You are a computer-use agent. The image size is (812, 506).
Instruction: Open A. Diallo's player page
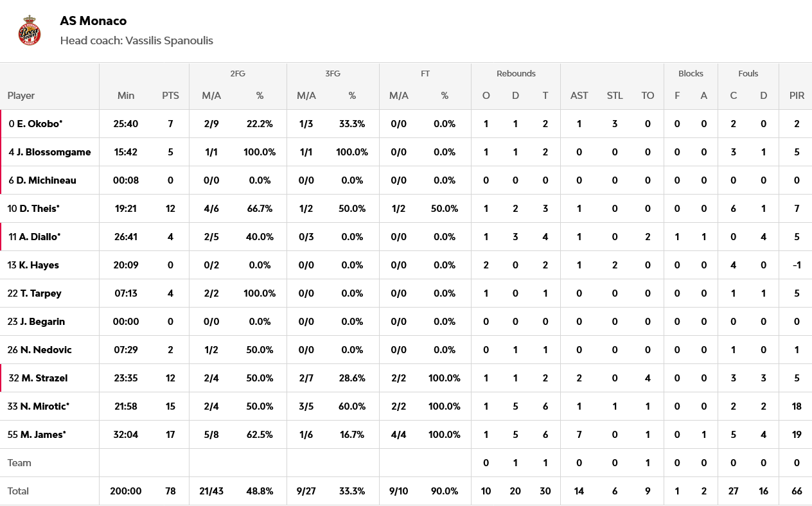[x=40, y=237]
